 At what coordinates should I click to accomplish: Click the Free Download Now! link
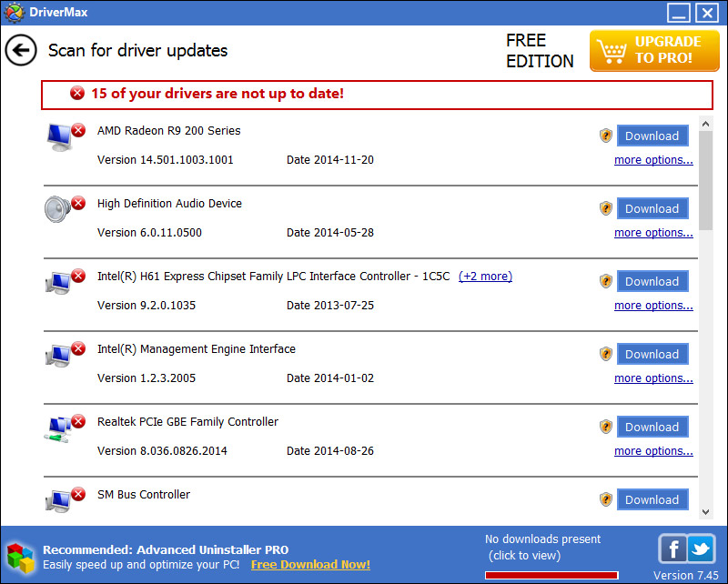point(310,564)
